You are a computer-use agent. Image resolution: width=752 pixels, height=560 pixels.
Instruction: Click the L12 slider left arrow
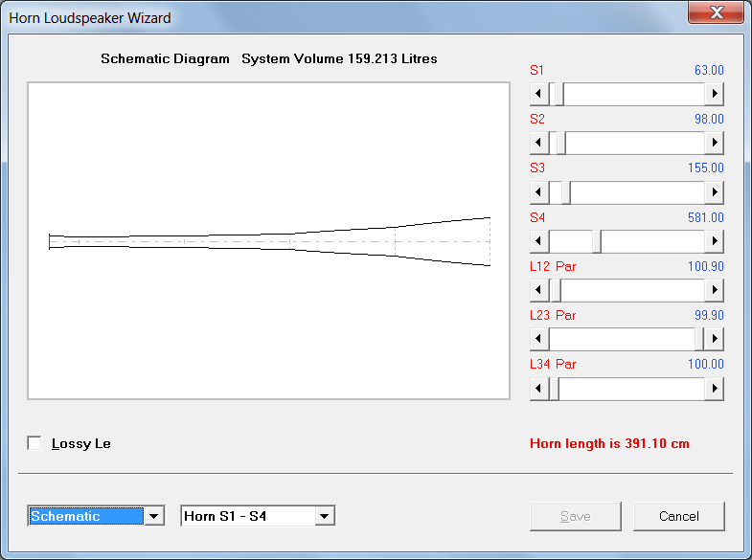pyautogui.click(x=539, y=290)
